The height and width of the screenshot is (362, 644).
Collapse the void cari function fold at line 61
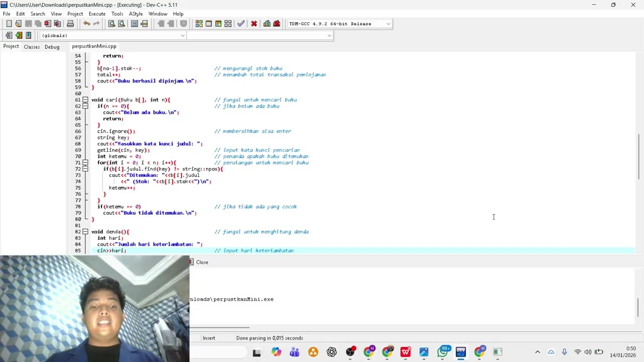(x=85, y=100)
